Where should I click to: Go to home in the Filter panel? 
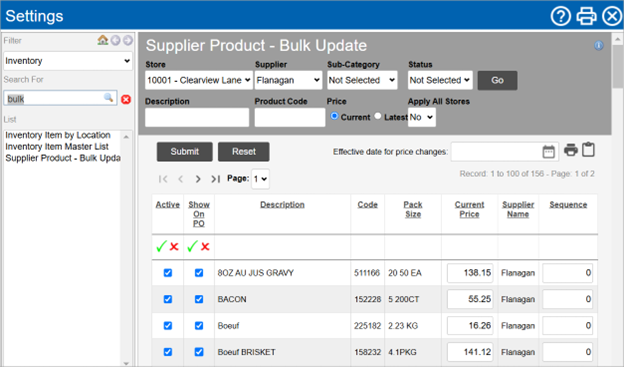point(103,40)
